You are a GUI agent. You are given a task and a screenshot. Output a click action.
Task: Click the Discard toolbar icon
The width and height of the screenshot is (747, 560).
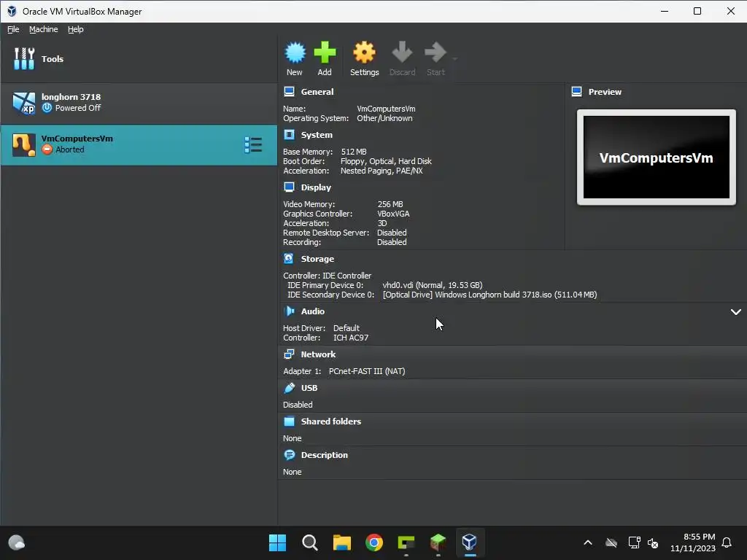coord(402,52)
